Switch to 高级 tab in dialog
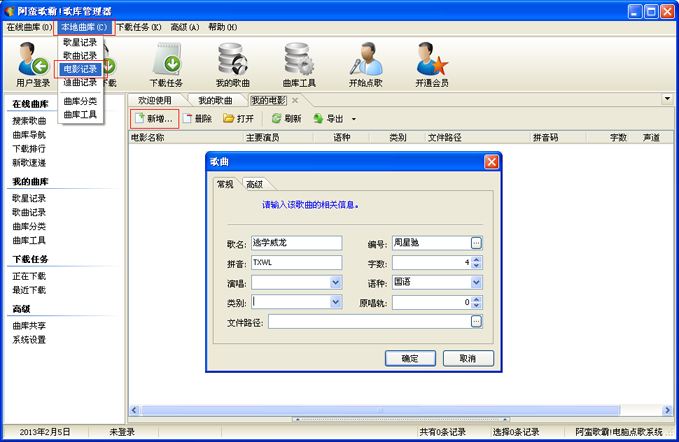 tap(255, 184)
